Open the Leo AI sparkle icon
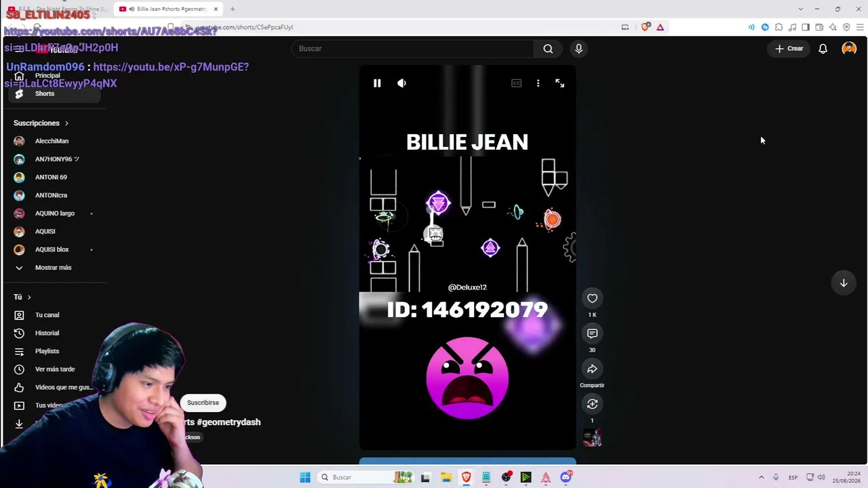The image size is (868, 488). 833,27
